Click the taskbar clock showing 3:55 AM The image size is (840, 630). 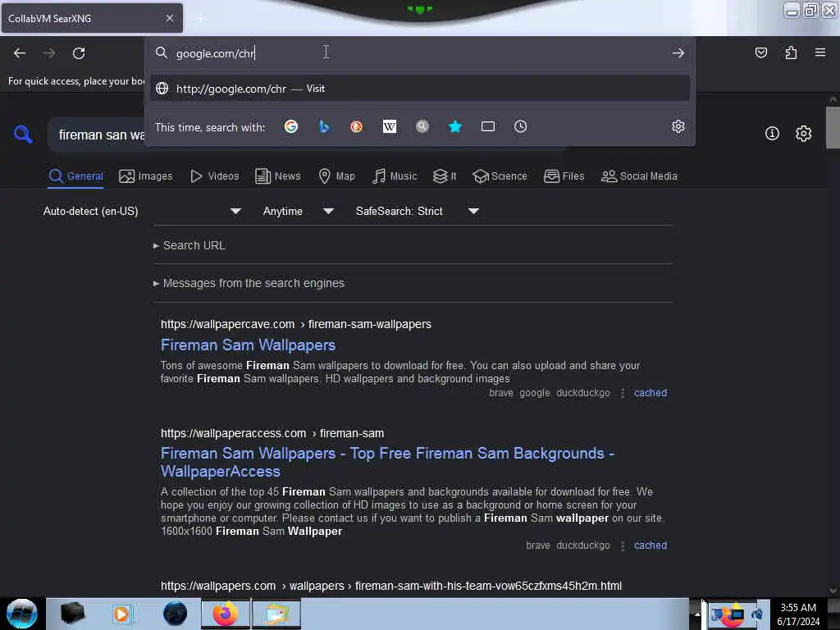[798, 614]
